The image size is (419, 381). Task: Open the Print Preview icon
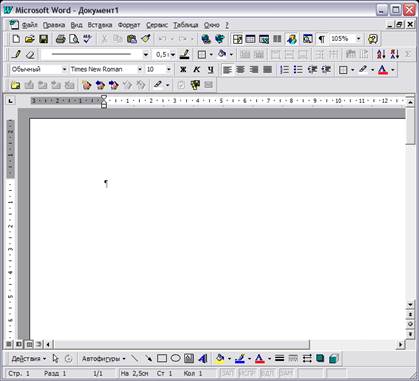tap(74, 39)
